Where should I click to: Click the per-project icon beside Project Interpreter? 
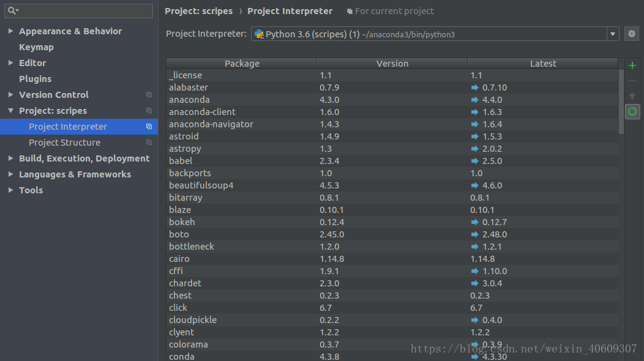(x=149, y=127)
